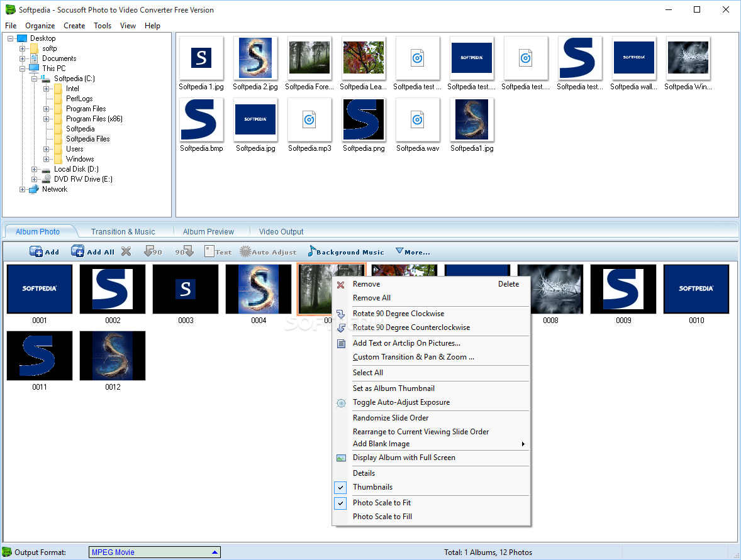Viewport: 741px width, 560px height.
Task: Open the Organize menu
Action: point(40,26)
